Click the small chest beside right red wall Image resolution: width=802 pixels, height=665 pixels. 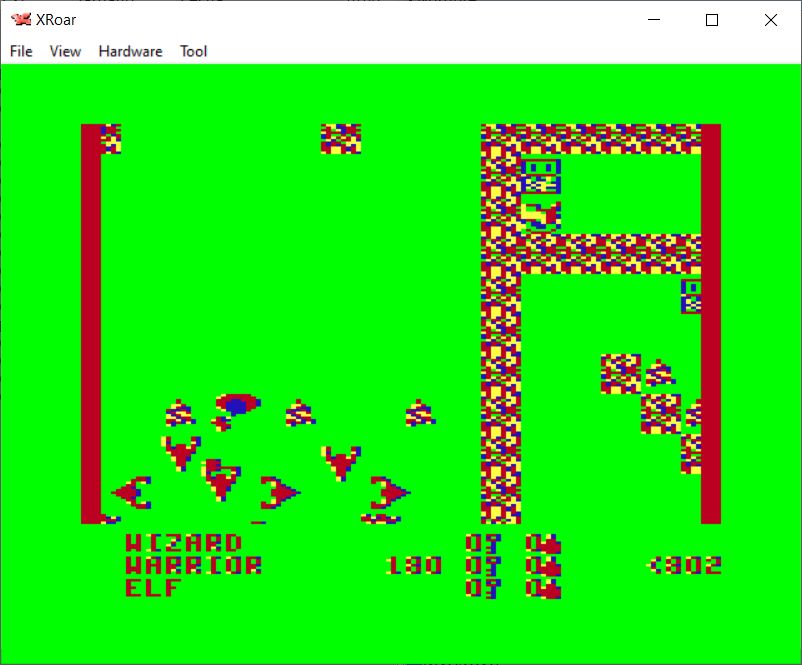pyautogui.click(x=690, y=296)
